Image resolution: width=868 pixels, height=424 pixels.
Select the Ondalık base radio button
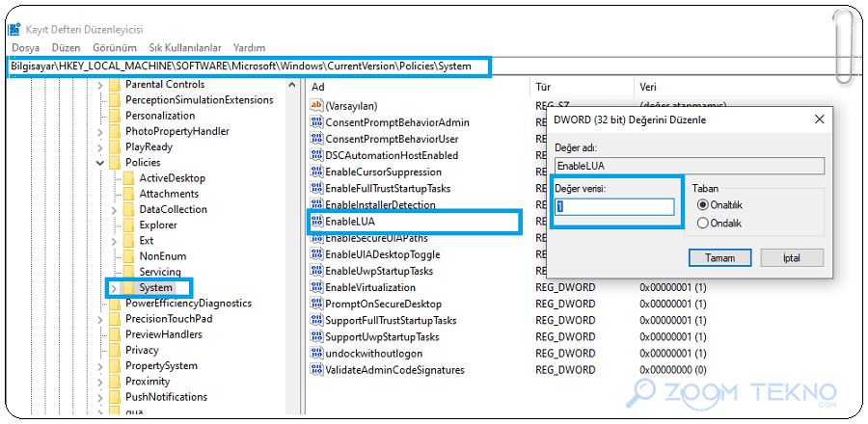(x=703, y=224)
